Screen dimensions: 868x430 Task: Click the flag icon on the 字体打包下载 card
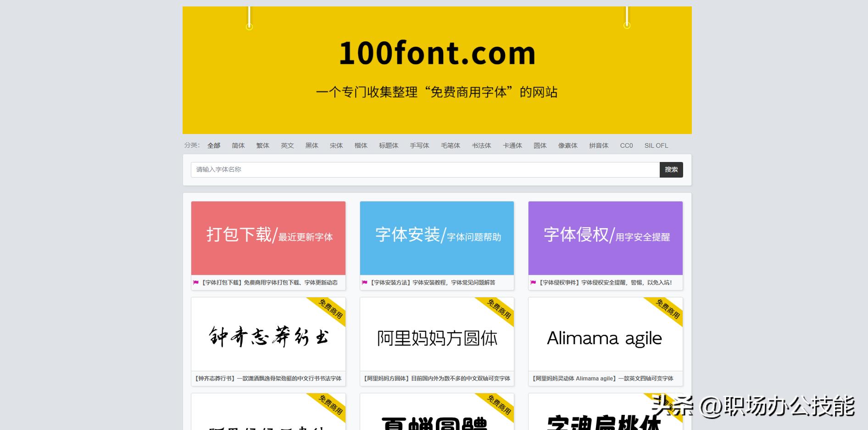coord(196,283)
